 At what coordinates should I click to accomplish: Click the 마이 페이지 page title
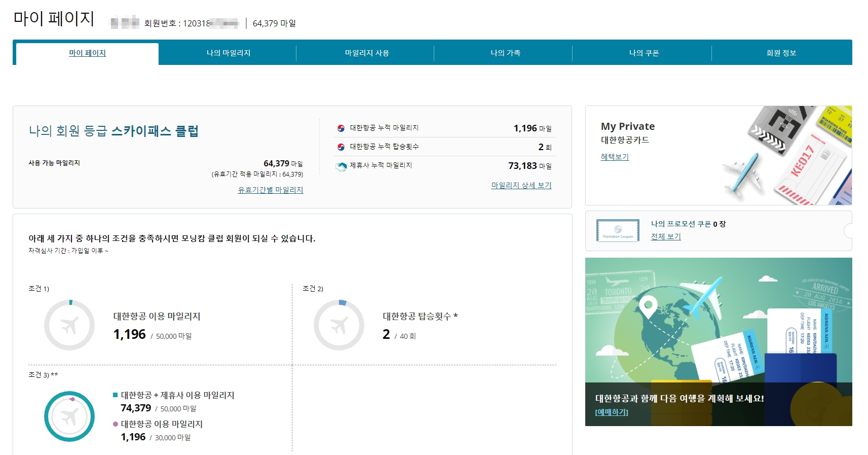(x=54, y=18)
